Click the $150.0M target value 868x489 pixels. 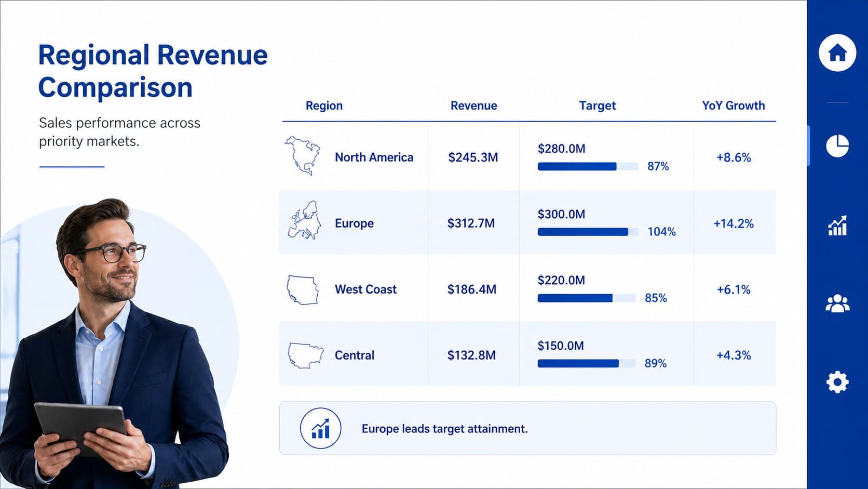tap(561, 346)
